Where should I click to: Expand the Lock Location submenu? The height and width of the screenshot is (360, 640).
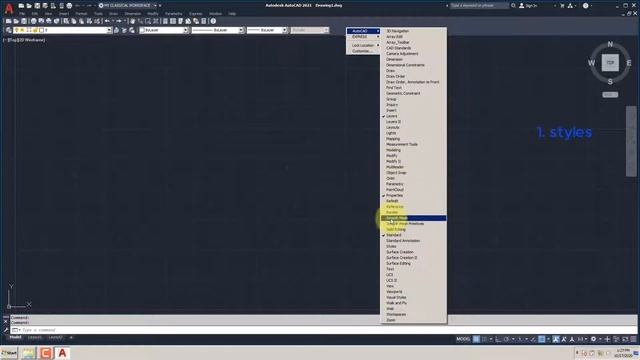tap(363, 45)
